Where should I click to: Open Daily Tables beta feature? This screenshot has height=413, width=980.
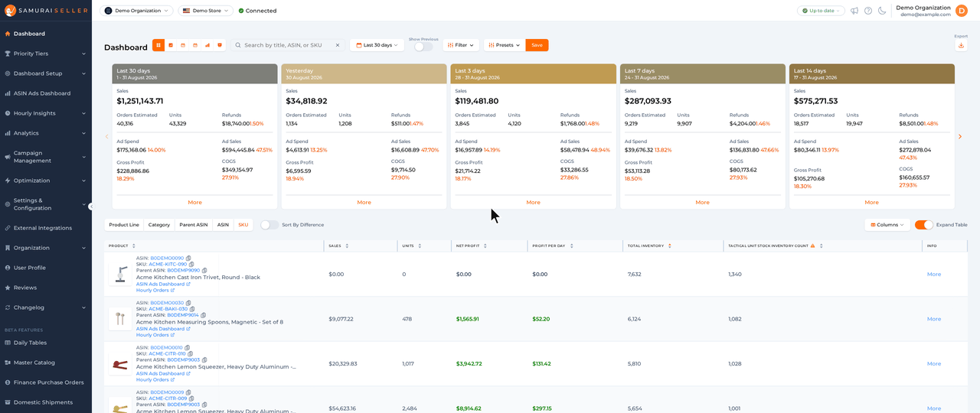46,343
